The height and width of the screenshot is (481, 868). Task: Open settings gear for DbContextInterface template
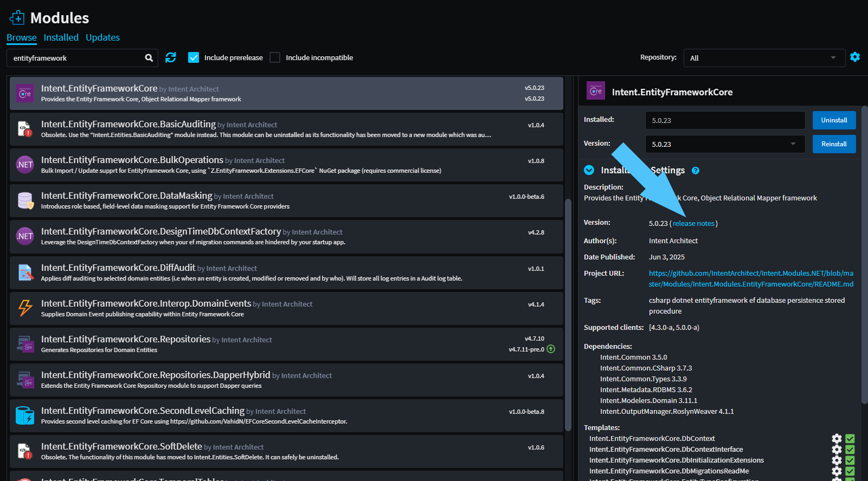(x=837, y=450)
